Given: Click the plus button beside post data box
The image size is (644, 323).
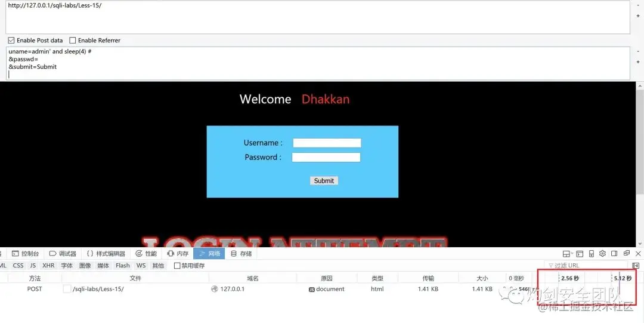Looking at the screenshot, I should 638,62.
